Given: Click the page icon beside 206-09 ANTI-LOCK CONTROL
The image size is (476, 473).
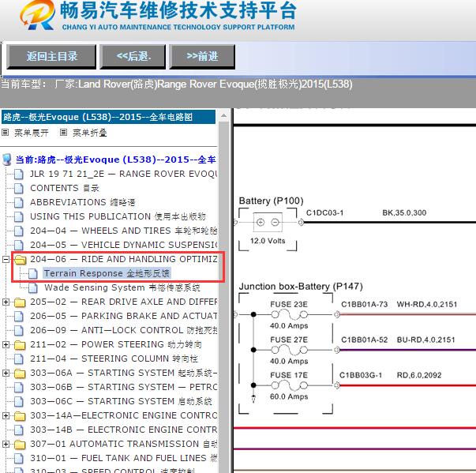Looking at the screenshot, I should [19, 331].
